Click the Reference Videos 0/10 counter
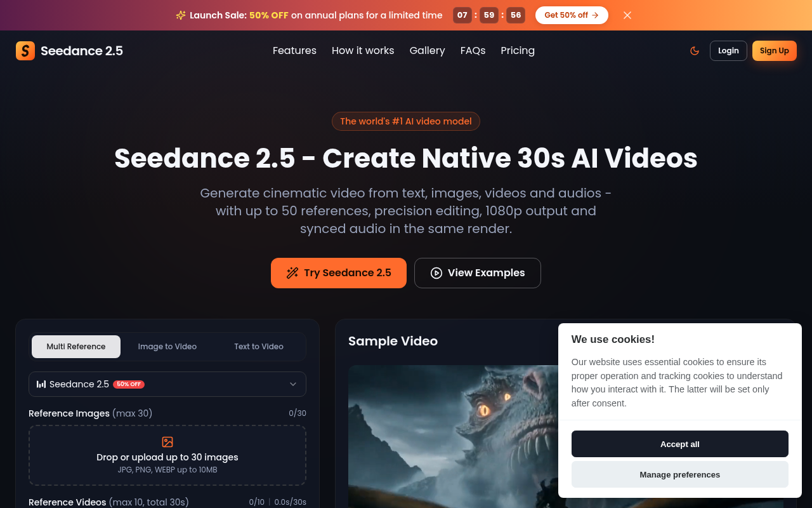The height and width of the screenshot is (508, 812). pos(257,502)
